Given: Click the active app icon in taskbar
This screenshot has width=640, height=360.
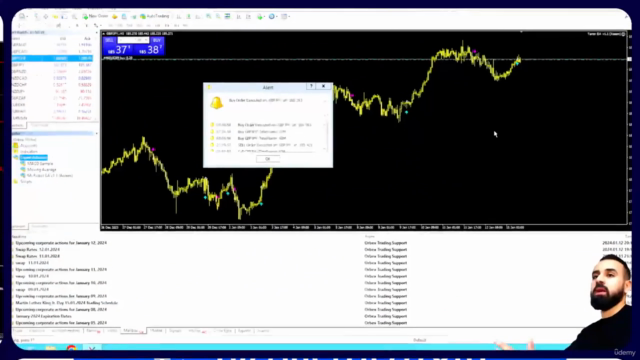Looking at the screenshot, I should pyautogui.click(x=92, y=348).
